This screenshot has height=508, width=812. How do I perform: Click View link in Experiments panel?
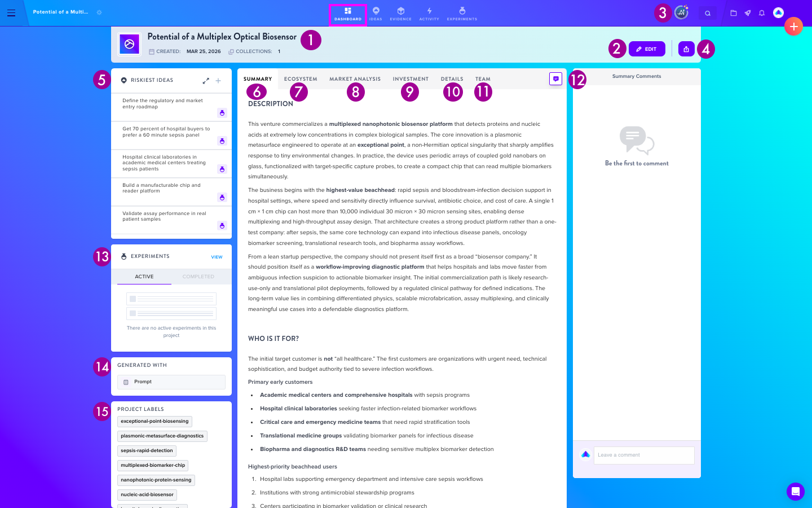point(217,257)
